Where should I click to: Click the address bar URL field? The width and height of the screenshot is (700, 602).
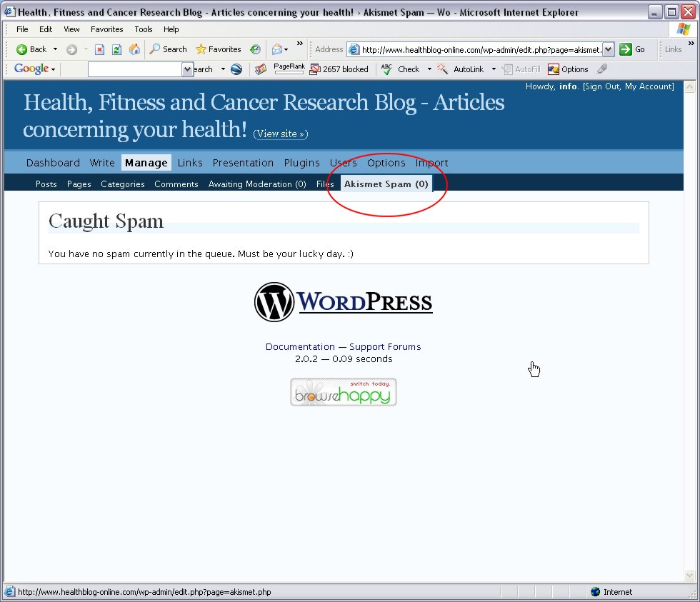point(481,49)
